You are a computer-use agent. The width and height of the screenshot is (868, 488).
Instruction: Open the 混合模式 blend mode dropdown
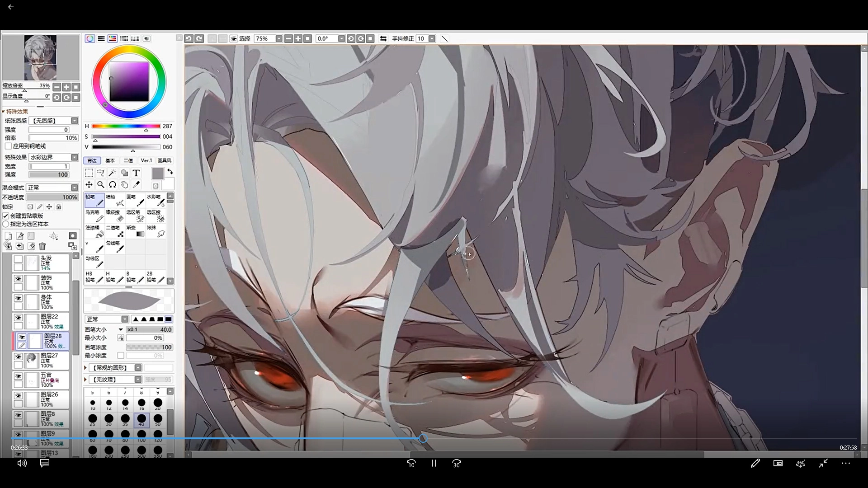pyautogui.click(x=74, y=188)
